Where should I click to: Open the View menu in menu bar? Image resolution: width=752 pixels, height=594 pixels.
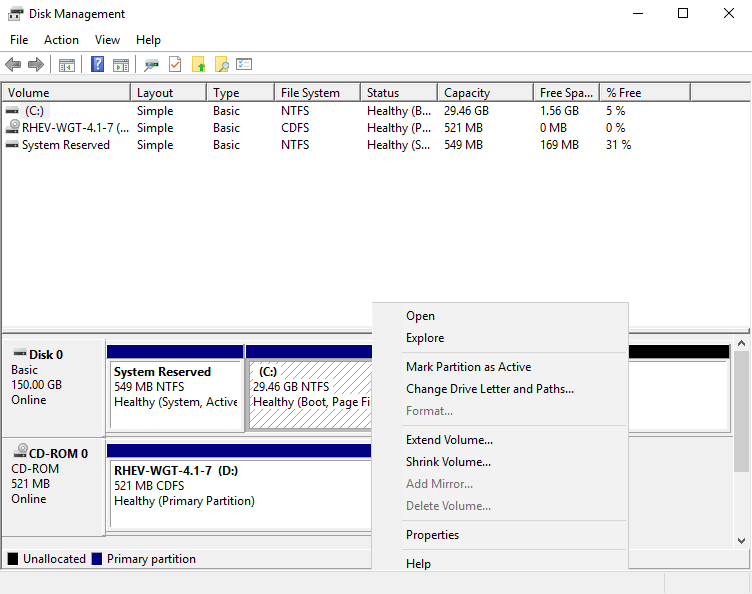107,40
